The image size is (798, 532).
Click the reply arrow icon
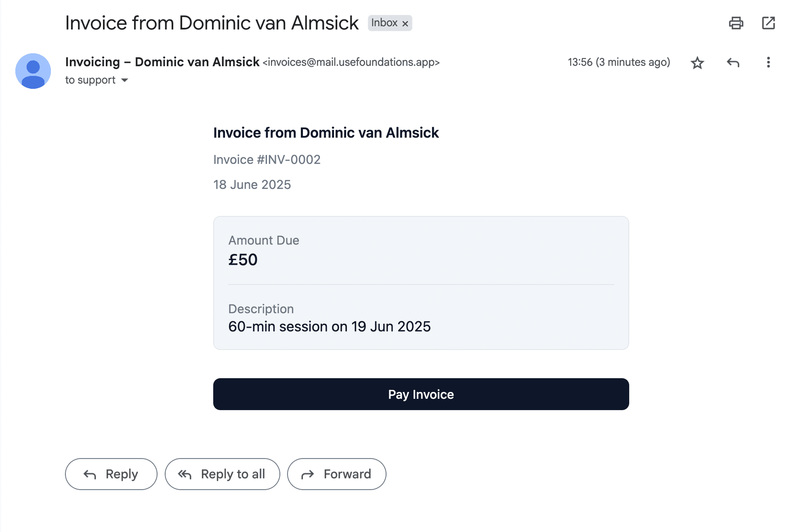point(733,63)
